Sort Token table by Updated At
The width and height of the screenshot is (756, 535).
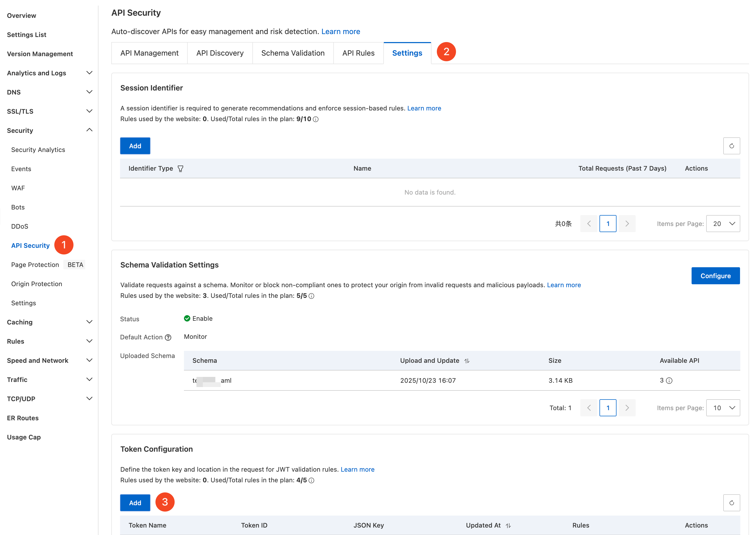click(x=508, y=525)
